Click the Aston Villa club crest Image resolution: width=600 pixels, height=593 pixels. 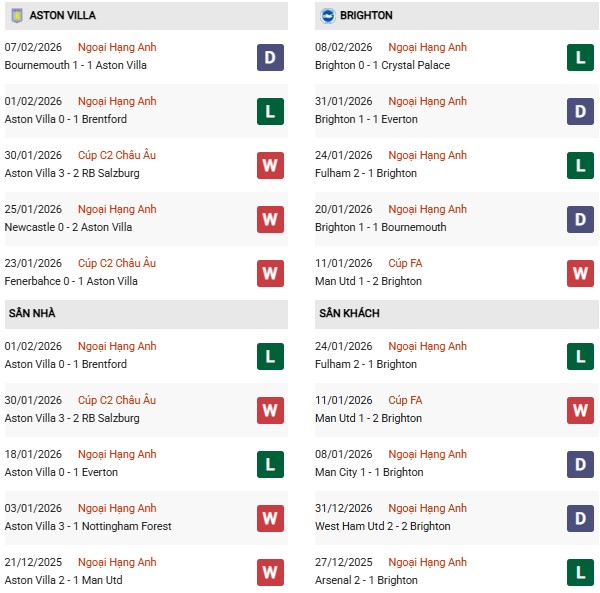point(16,16)
